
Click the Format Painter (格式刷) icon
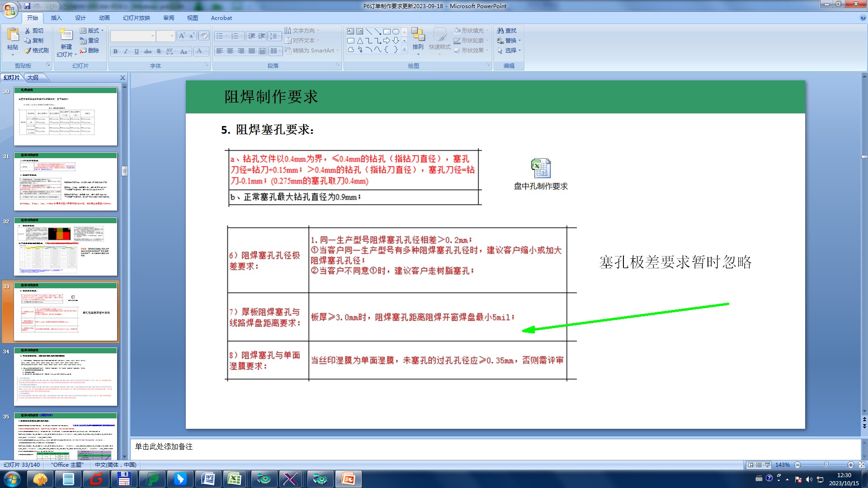pyautogui.click(x=28, y=51)
